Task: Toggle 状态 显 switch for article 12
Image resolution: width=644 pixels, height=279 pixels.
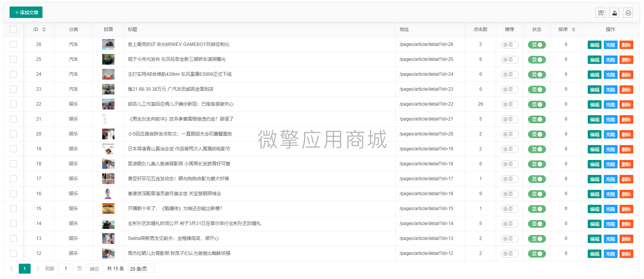Action: pos(537,254)
